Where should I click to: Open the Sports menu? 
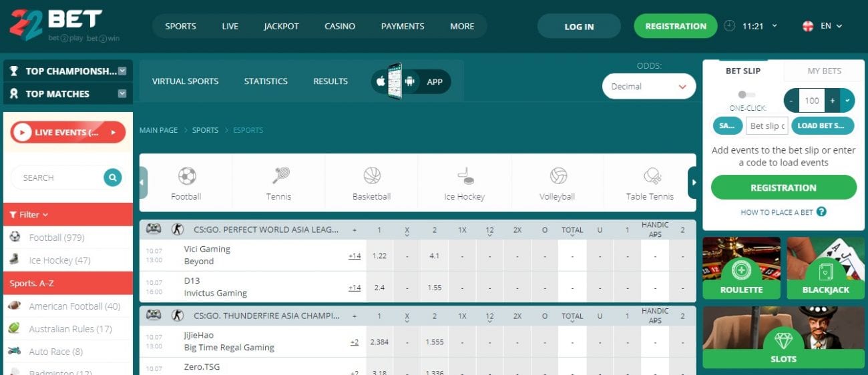(x=181, y=26)
